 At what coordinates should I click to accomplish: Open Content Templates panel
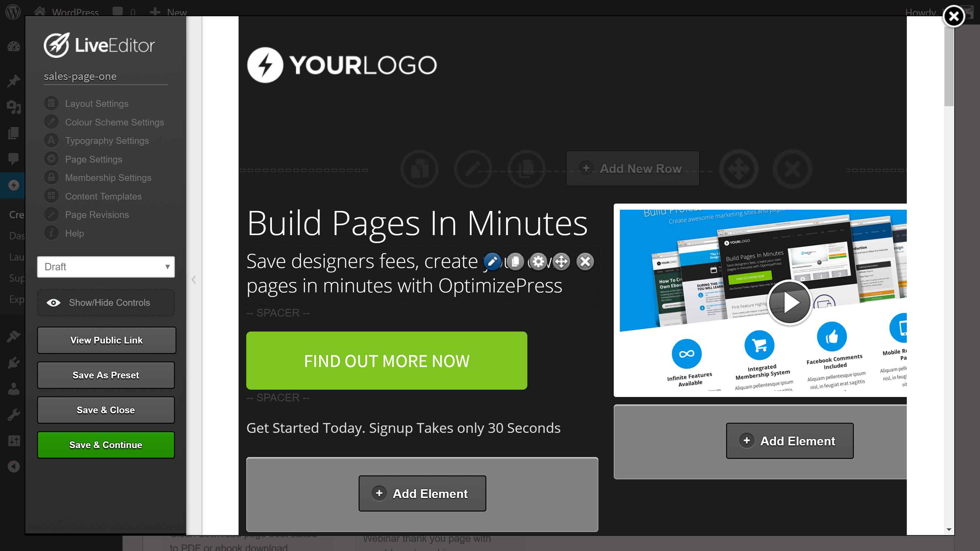point(104,196)
